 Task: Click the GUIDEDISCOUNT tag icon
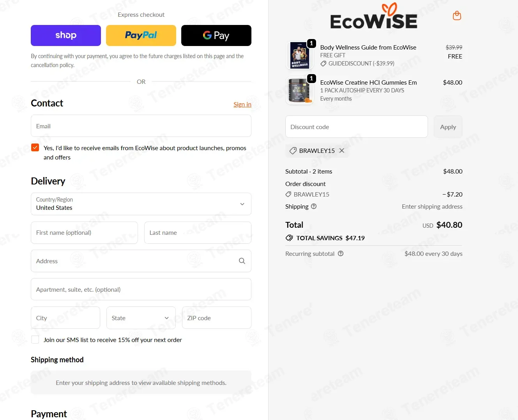click(x=324, y=64)
